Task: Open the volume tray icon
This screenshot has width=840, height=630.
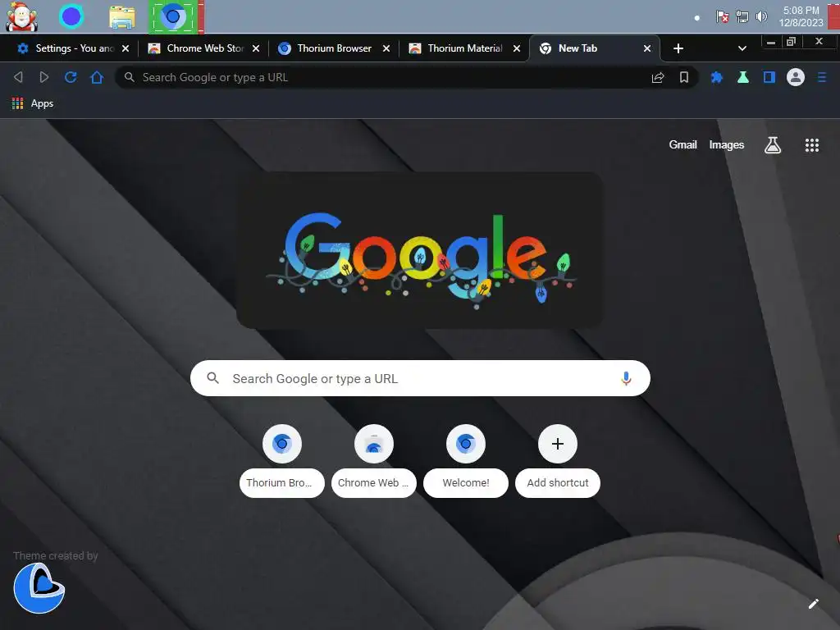Action: 761,17
